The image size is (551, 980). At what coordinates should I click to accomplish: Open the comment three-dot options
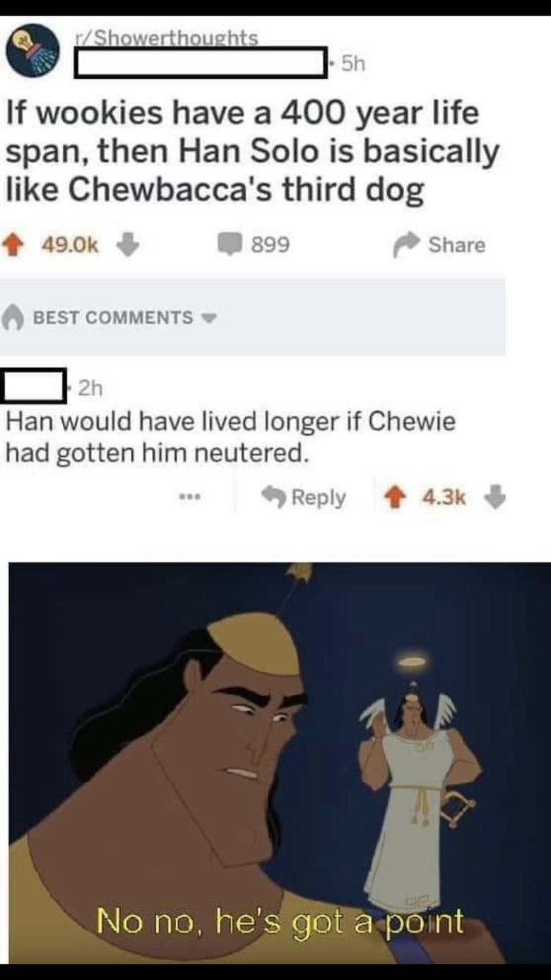tap(190, 498)
